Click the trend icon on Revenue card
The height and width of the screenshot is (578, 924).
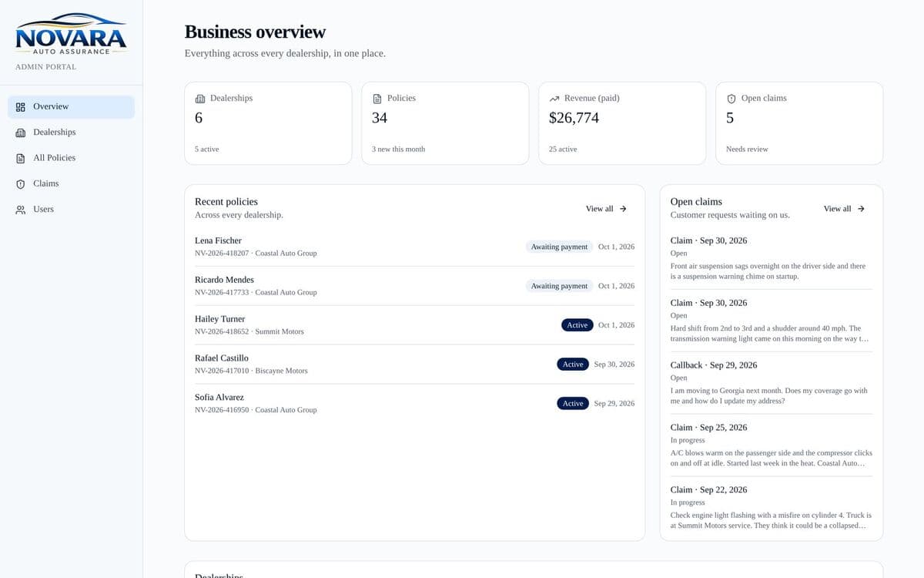coord(554,99)
